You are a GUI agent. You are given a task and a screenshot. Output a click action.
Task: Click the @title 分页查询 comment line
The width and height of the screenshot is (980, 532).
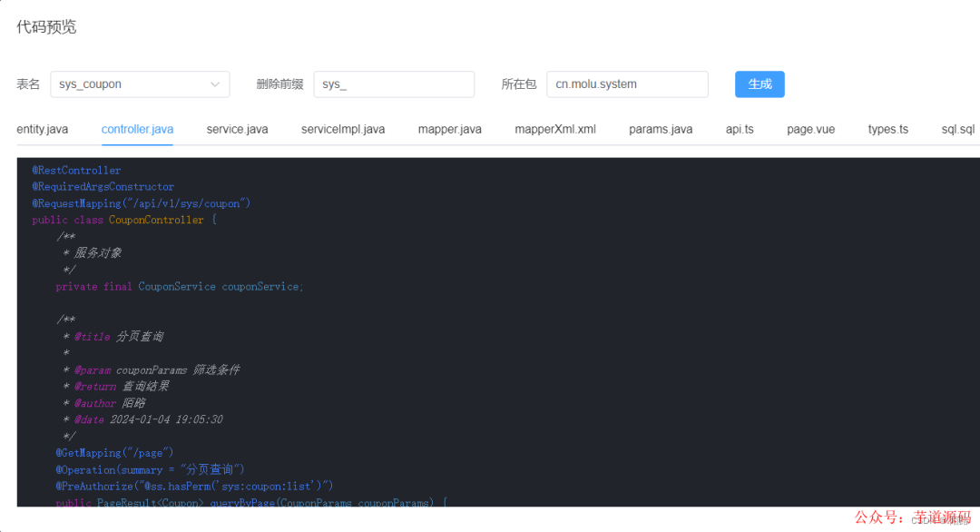(x=113, y=336)
